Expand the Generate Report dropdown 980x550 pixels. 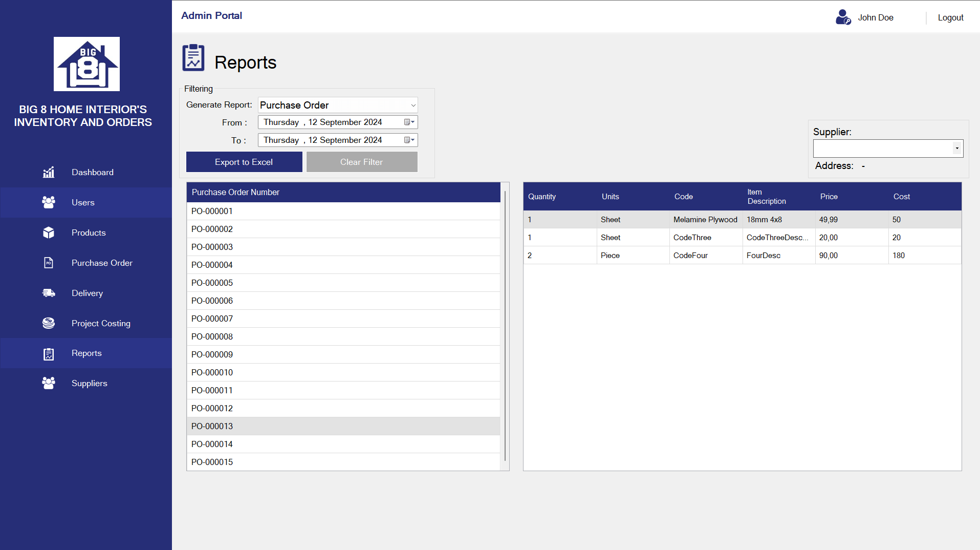[413, 105]
